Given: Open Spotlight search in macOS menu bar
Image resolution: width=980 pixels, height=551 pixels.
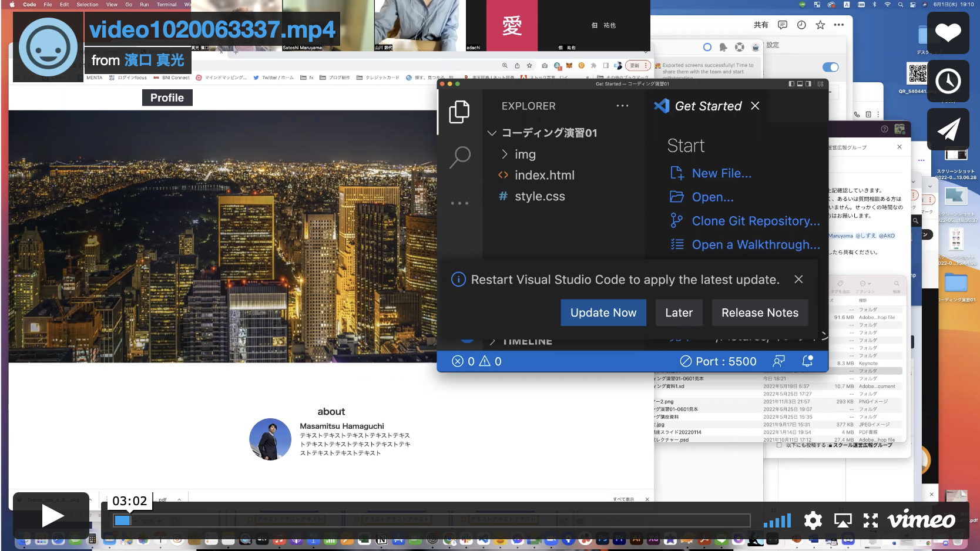Looking at the screenshot, I should click(900, 4).
